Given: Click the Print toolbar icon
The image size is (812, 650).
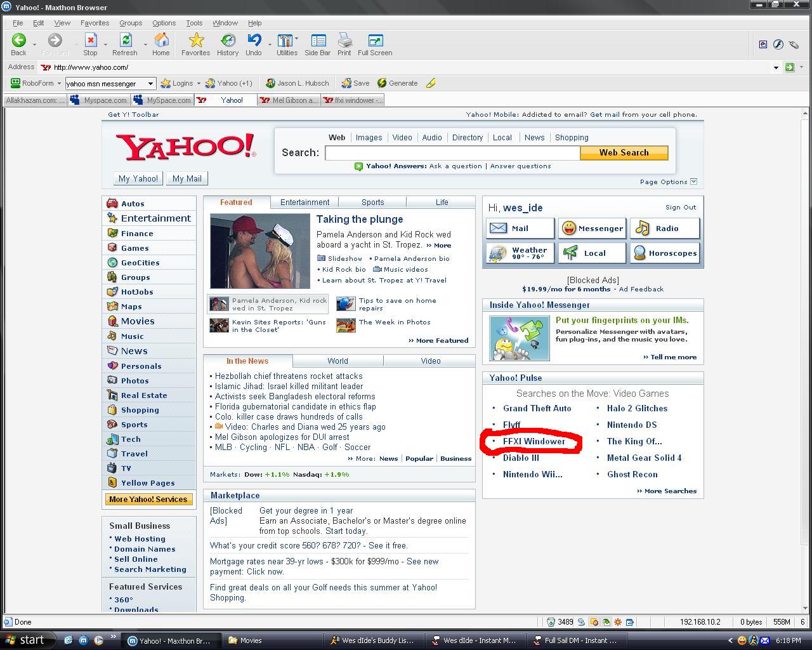Looking at the screenshot, I should pos(344,41).
